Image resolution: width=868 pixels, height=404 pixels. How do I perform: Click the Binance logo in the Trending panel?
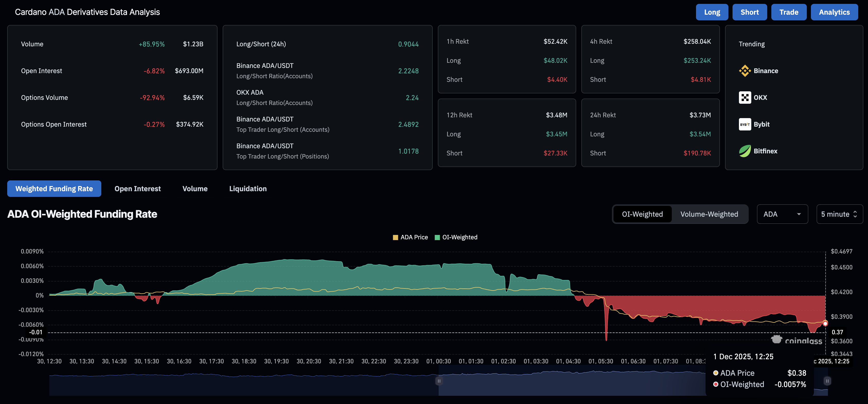[x=745, y=71]
